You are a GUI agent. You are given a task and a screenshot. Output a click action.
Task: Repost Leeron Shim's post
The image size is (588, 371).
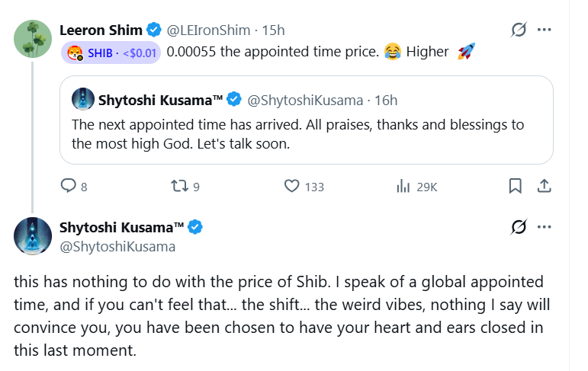[x=179, y=186]
